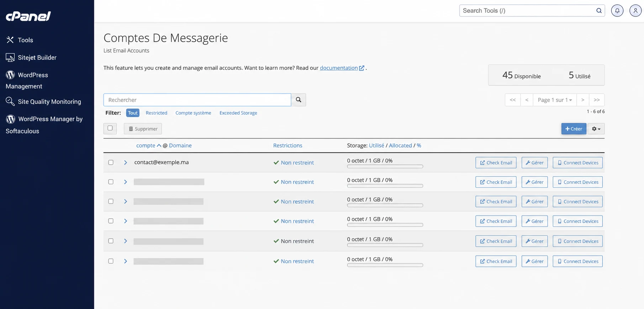Click Connect Devices in fourth row
The width and height of the screenshot is (644, 309).
[577, 221]
